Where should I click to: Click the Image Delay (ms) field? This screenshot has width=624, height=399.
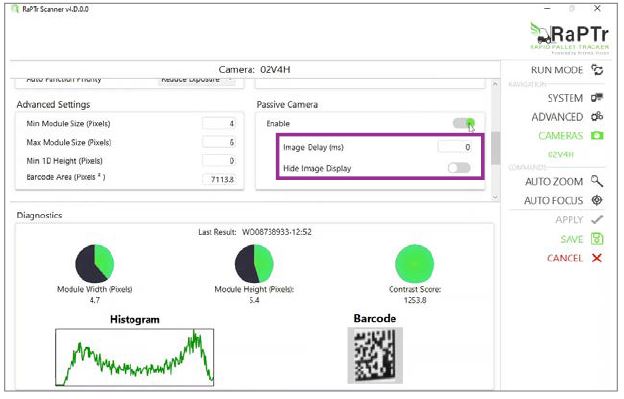pos(455,147)
